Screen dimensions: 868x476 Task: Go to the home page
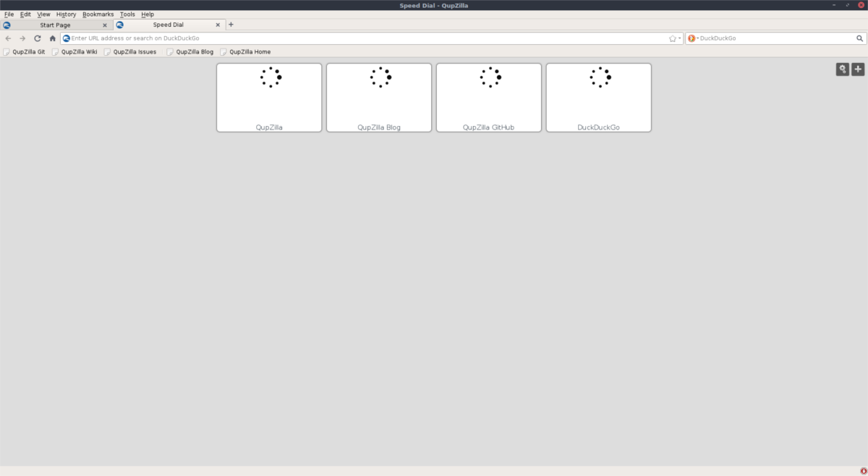coord(52,38)
